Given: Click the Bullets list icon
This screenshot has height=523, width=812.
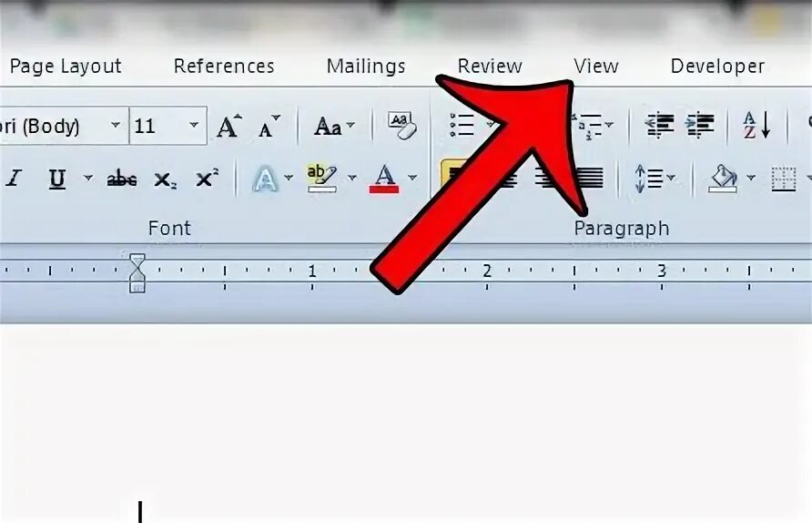Looking at the screenshot, I should [x=462, y=125].
